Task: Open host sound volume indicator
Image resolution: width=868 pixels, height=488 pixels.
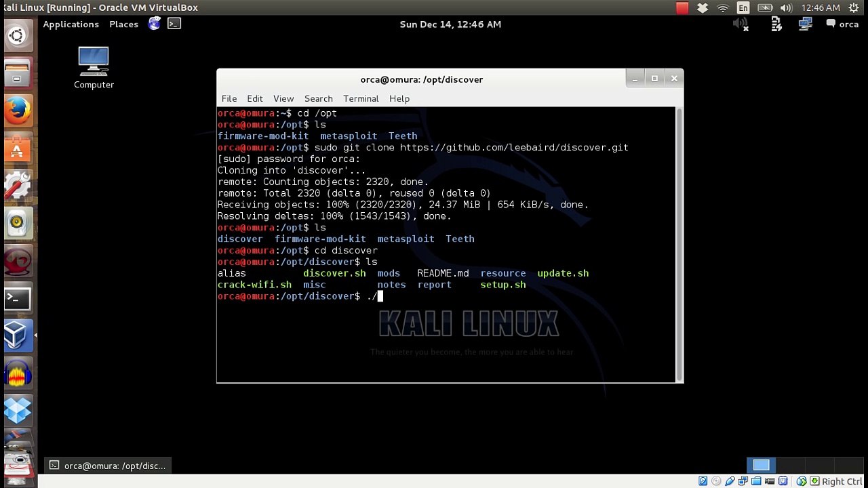Action: [x=786, y=8]
